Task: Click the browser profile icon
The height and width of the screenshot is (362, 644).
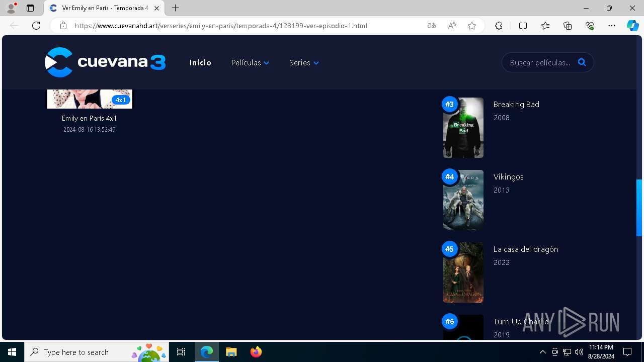Action: [x=11, y=8]
